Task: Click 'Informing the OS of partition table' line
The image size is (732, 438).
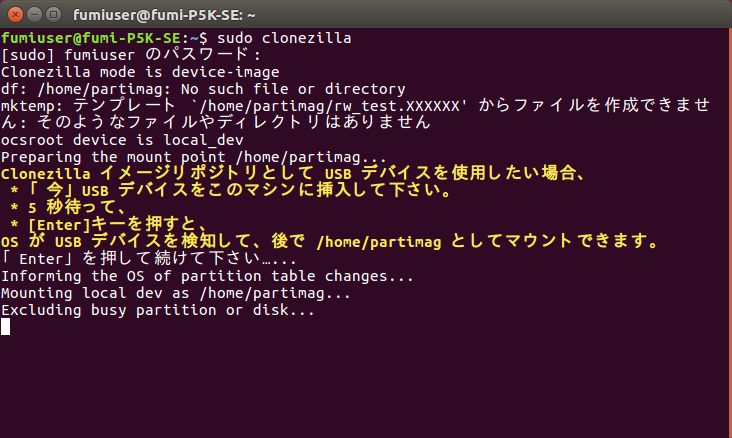Action: pyautogui.click(x=207, y=276)
